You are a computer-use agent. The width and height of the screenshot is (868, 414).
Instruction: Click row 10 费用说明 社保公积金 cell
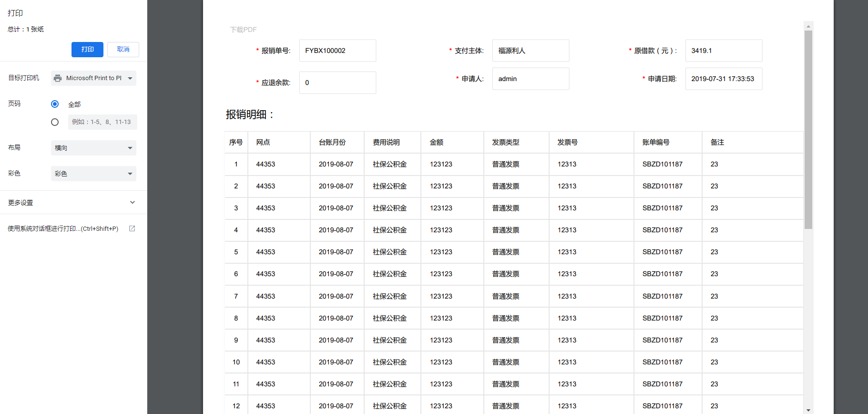pos(392,362)
